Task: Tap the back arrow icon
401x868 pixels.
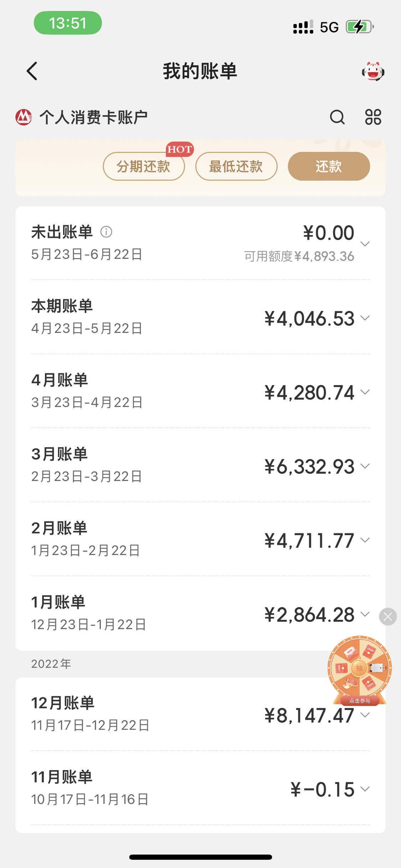Action: (32, 71)
